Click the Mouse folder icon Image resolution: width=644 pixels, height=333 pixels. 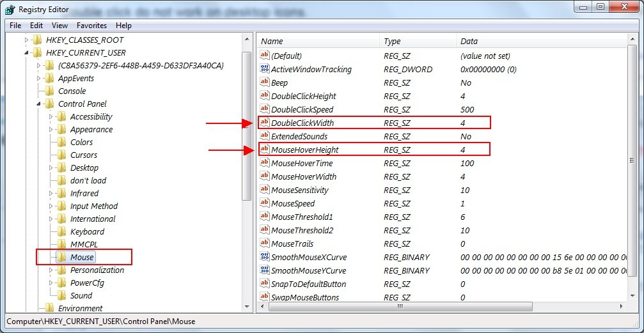(61, 257)
